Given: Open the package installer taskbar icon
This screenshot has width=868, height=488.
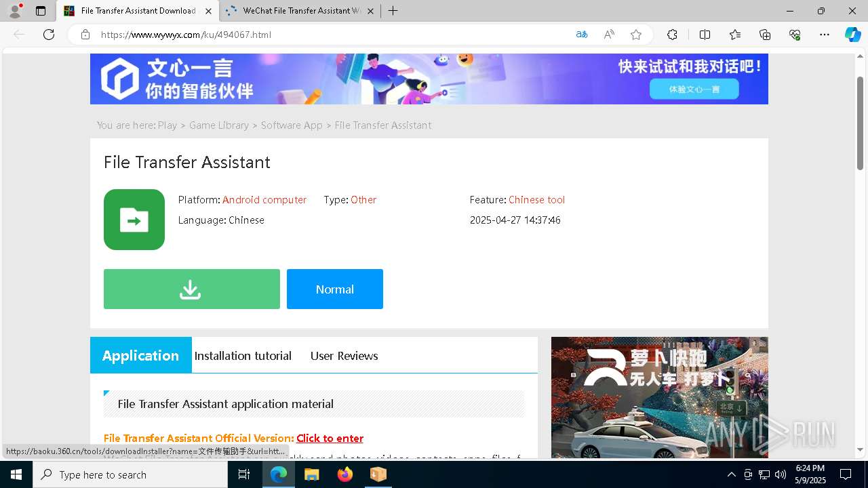Looking at the screenshot, I should point(378,474).
